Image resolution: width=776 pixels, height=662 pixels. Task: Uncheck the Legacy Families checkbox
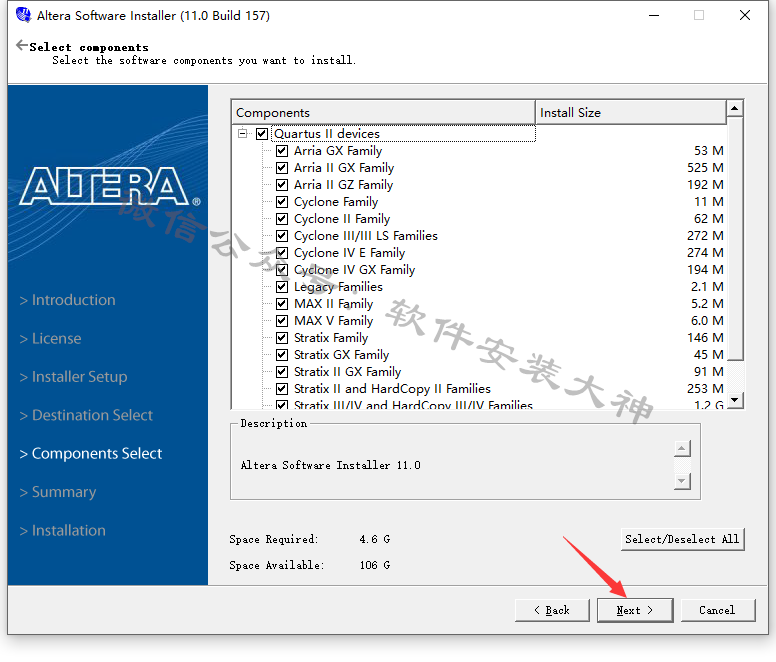[x=282, y=286]
